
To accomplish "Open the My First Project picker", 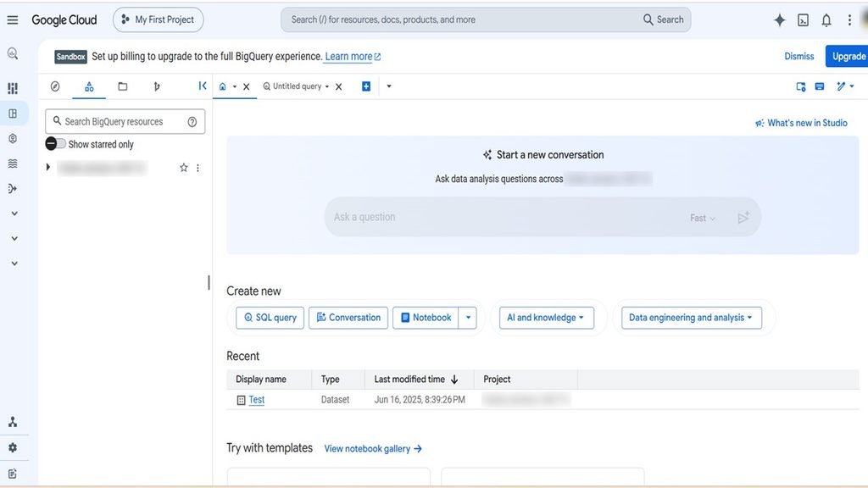I will click(x=159, y=20).
